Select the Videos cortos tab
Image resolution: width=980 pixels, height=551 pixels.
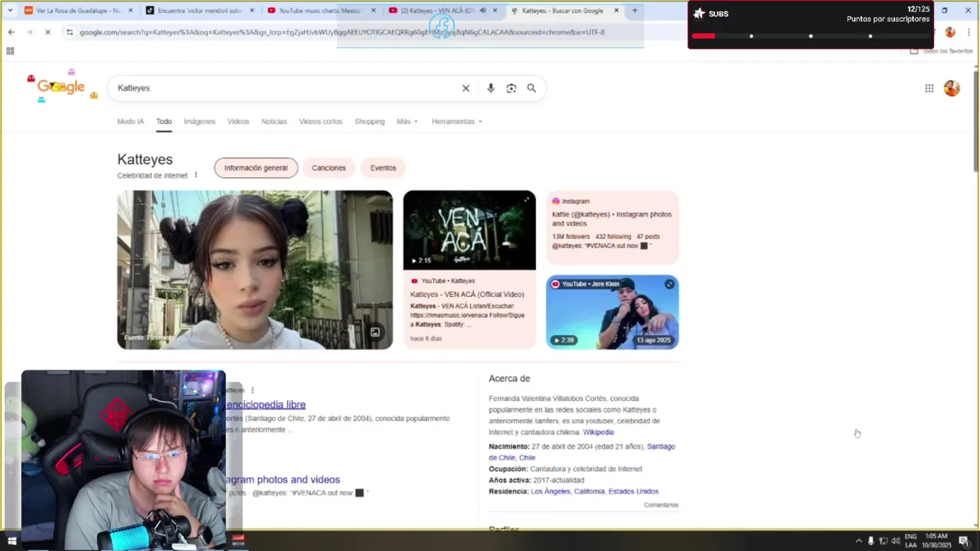click(x=321, y=122)
